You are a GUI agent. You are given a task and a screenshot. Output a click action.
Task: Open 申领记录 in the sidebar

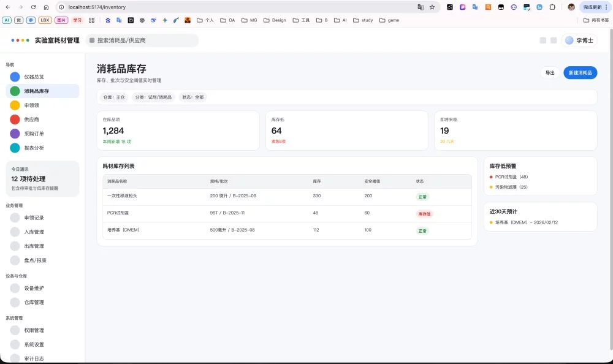coord(42,218)
